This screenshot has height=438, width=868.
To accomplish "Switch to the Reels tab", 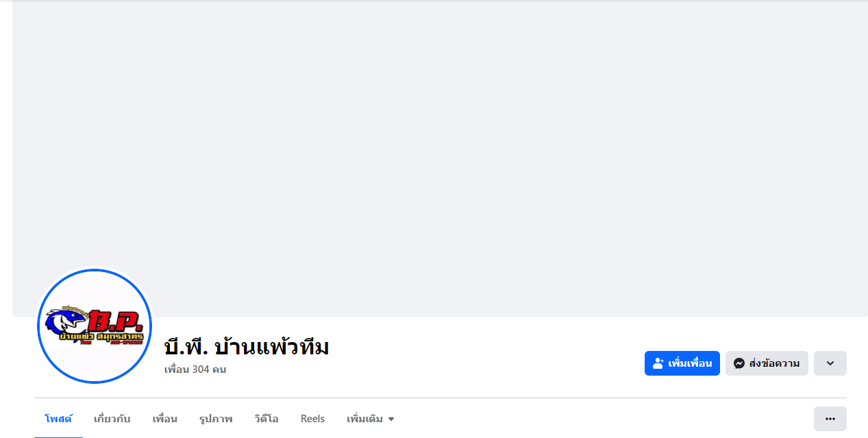I will (312, 419).
